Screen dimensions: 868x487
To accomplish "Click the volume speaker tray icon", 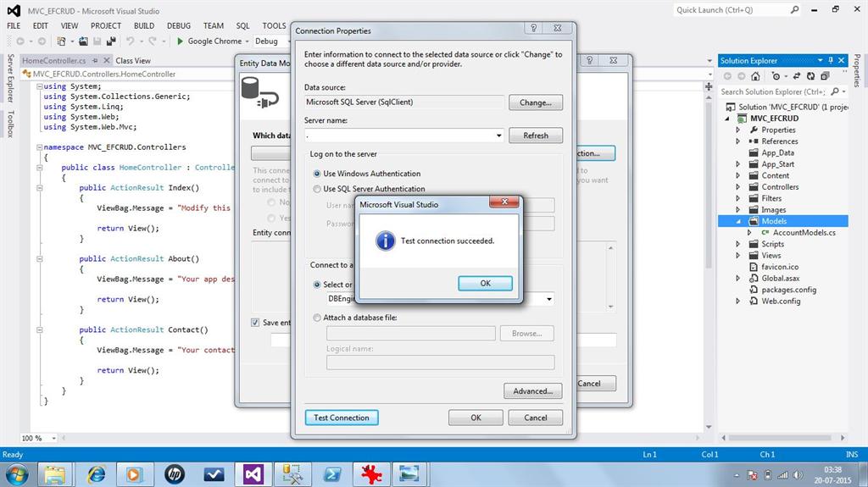I will tap(798, 475).
